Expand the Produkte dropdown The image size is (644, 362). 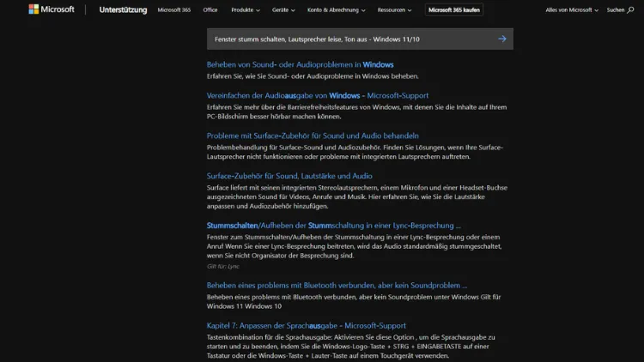click(246, 9)
